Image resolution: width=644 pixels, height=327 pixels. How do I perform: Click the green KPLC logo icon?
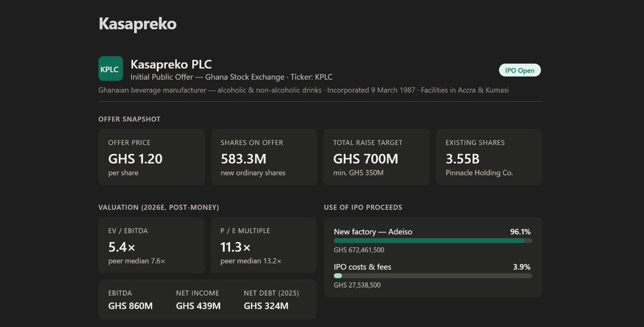click(x=111, y=69)
